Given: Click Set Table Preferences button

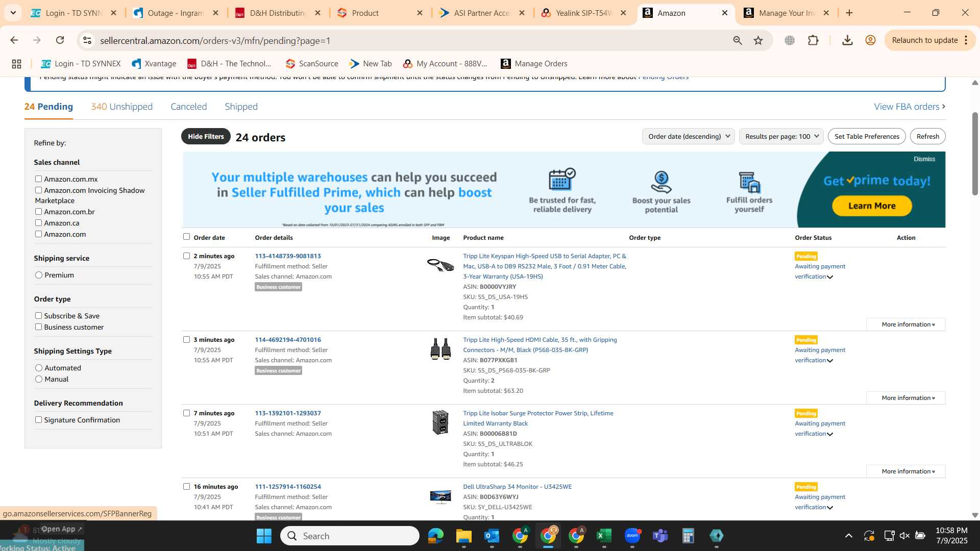Looking at the screenshot, I should click(867, 136).
